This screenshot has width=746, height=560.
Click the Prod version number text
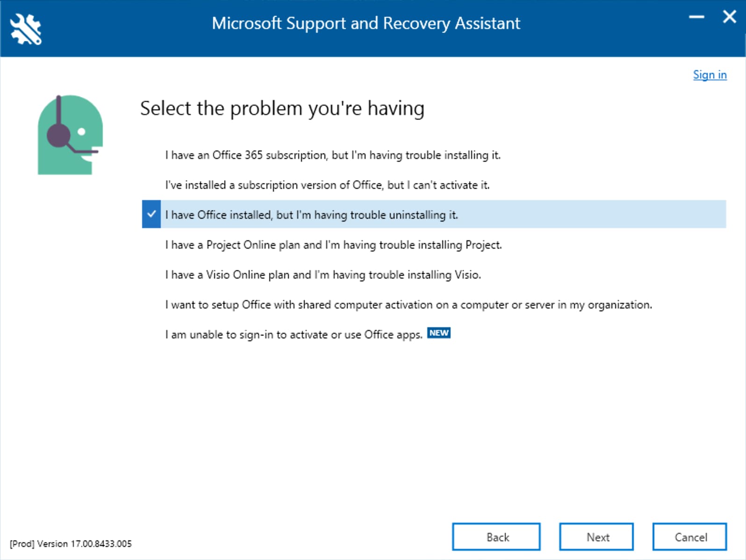point(71,544)
